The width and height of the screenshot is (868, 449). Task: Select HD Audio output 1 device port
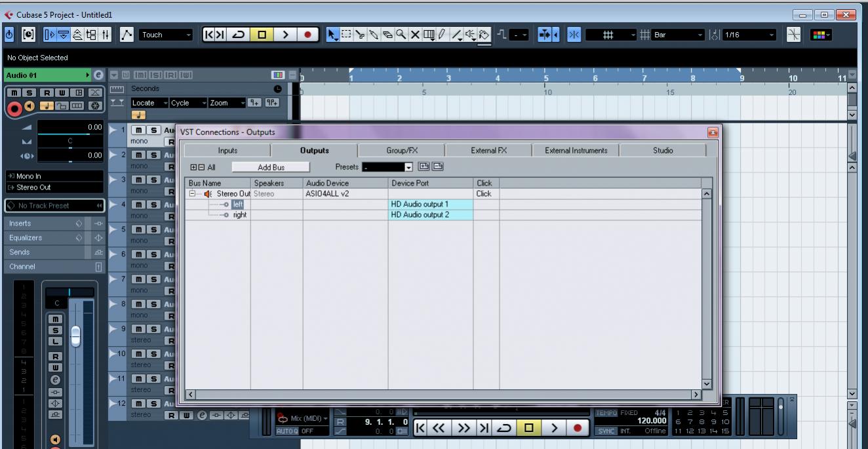click(431, 205)
